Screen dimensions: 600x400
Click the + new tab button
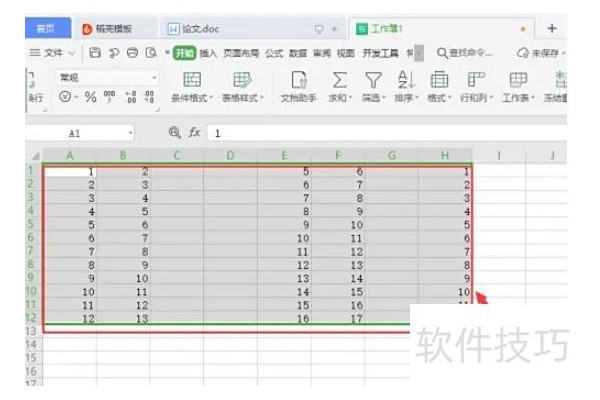(551, 28)
